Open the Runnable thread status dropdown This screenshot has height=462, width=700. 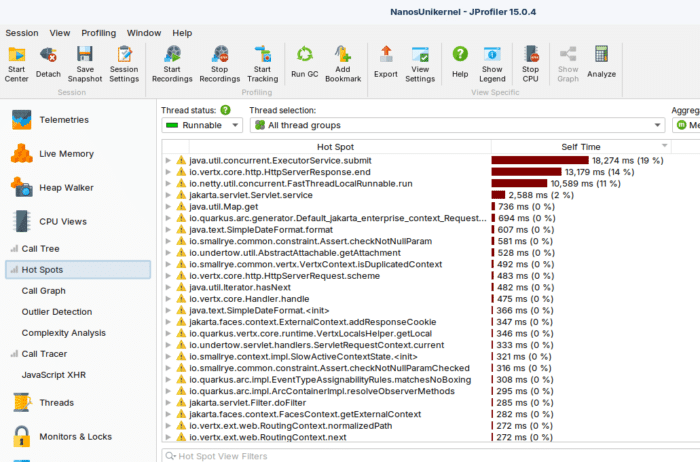(202, 125)
